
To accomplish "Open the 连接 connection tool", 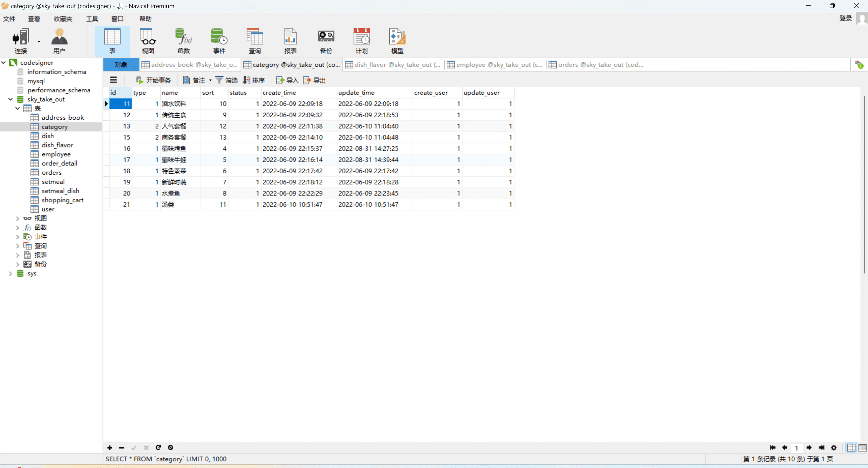I will click(x=20, y=41).
